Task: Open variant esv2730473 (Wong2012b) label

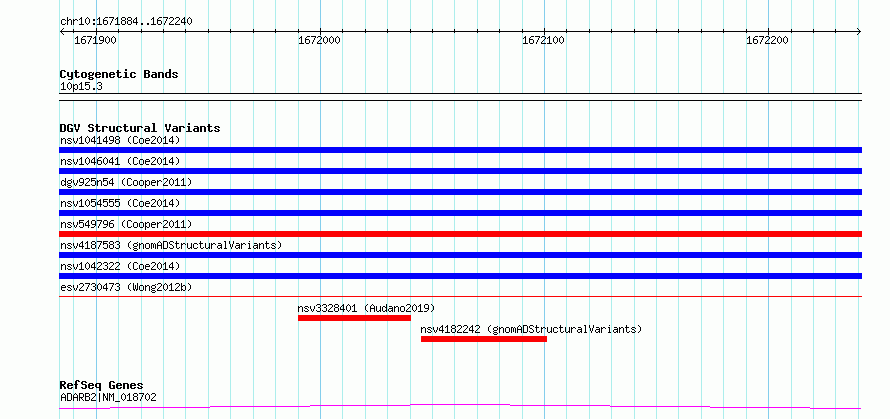Action: (126, 287)
